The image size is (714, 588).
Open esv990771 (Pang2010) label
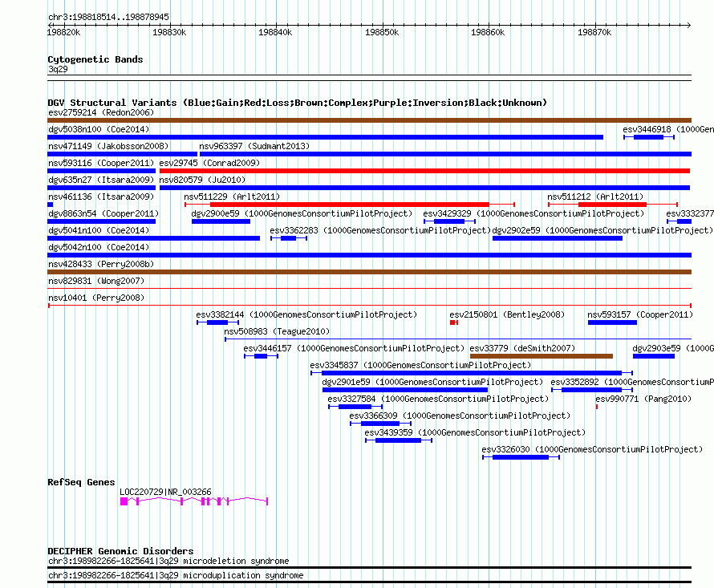(x=643, y=399)
